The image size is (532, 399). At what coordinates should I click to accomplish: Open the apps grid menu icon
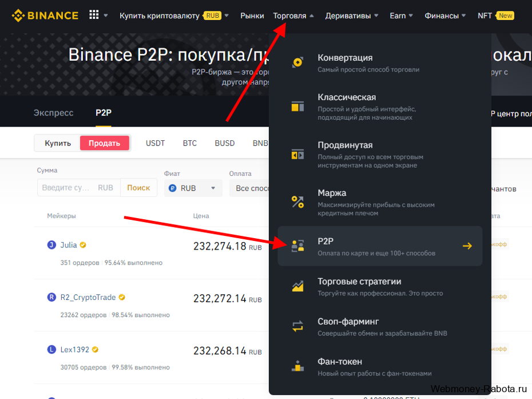tap(94, 15)
